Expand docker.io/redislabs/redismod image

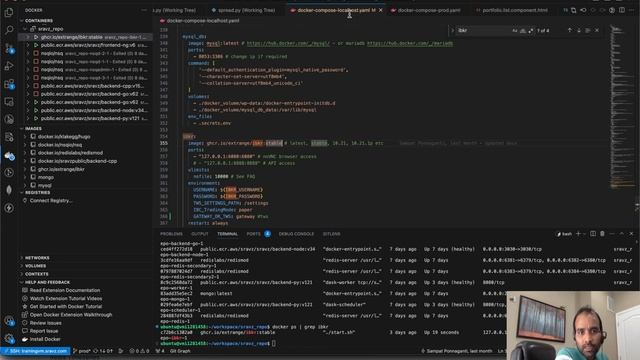(x=25, y=153)
